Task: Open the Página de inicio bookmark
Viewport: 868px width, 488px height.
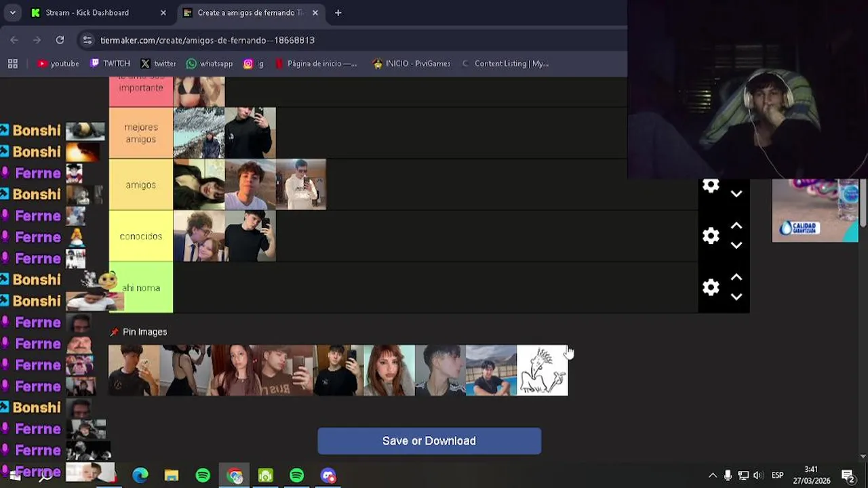Action: pyautogui.click(x=316, y=63)
